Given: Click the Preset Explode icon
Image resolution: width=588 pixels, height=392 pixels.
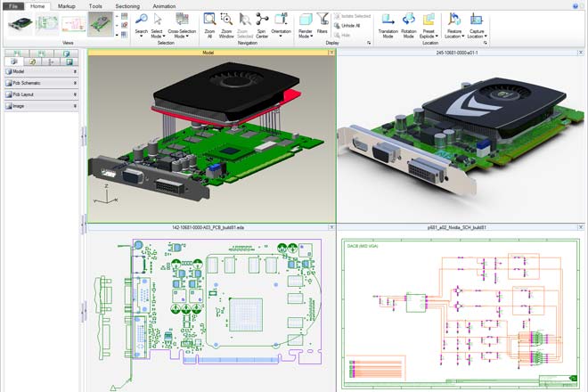Looking at the screenshot, I should pos(429,19).
